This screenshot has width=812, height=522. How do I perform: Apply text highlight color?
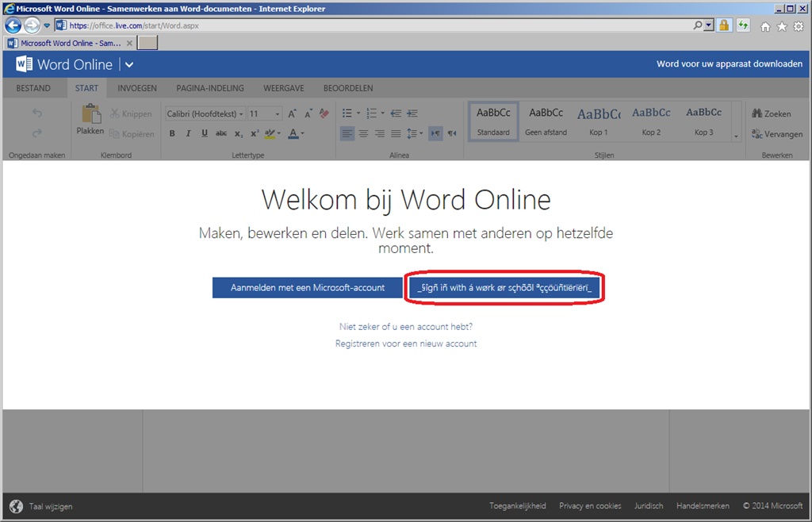point(270,133)
